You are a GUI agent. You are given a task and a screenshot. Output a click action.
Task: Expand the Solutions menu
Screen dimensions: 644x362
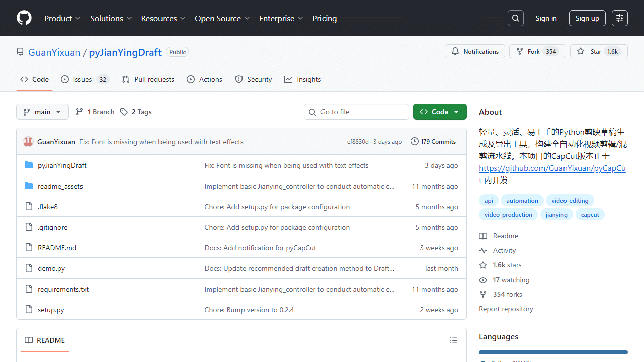pos(111,18)
